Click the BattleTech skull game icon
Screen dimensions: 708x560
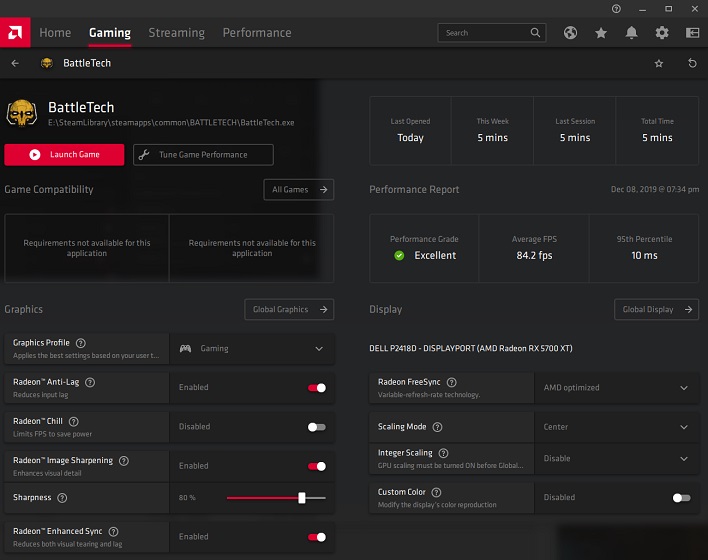coord(22,113)
